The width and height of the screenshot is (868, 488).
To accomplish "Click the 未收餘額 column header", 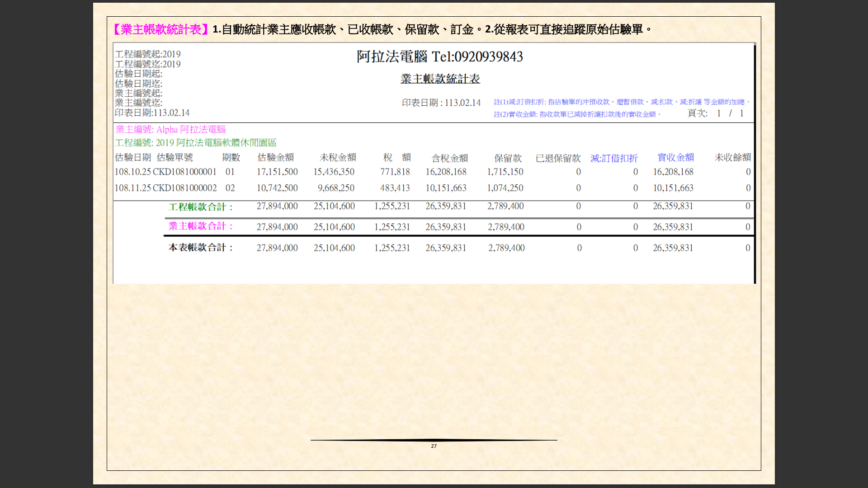I will [732, 158].
